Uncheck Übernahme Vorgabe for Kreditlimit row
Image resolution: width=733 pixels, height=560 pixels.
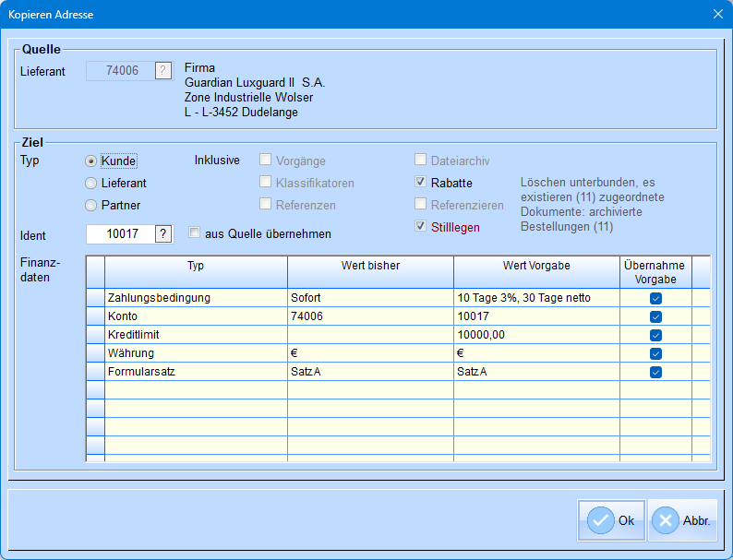click(655, 335)
